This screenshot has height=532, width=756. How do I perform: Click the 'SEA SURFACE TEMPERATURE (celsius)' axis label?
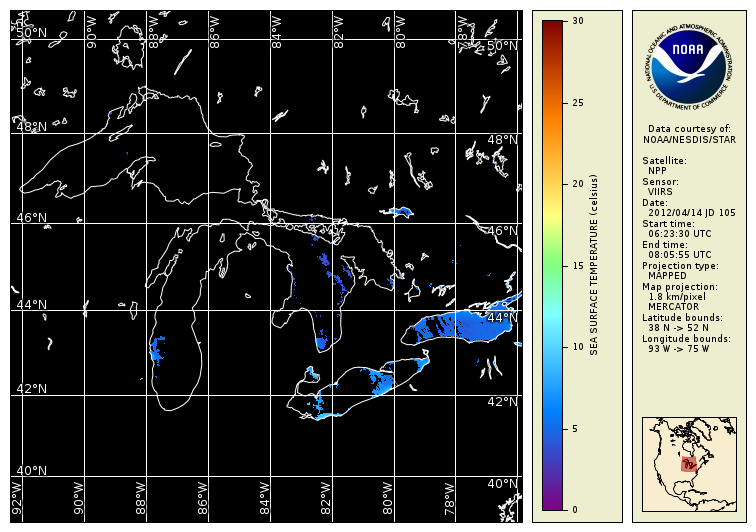594,265
